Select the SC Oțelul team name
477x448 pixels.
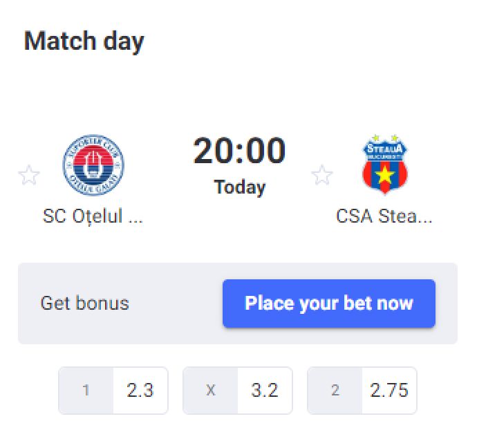coord(93,216)
